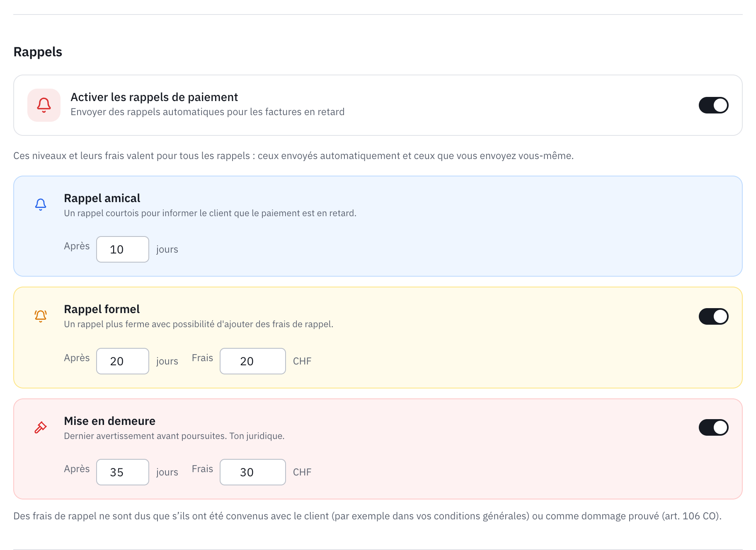Click the blue bell icon beside Rappel amical
This screenshot has width=756, height=550.
(x=41, y=205)
